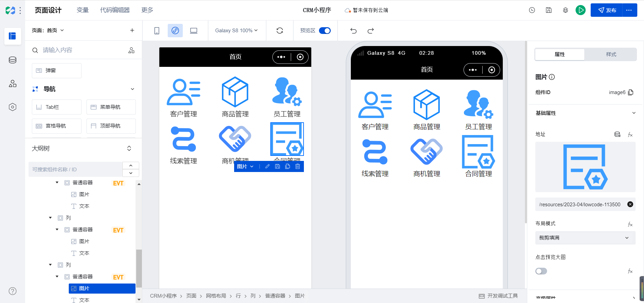This screenshot has width=644, height=303.
Task: Open the debug bug icon
Action: (x=566, y=10)
